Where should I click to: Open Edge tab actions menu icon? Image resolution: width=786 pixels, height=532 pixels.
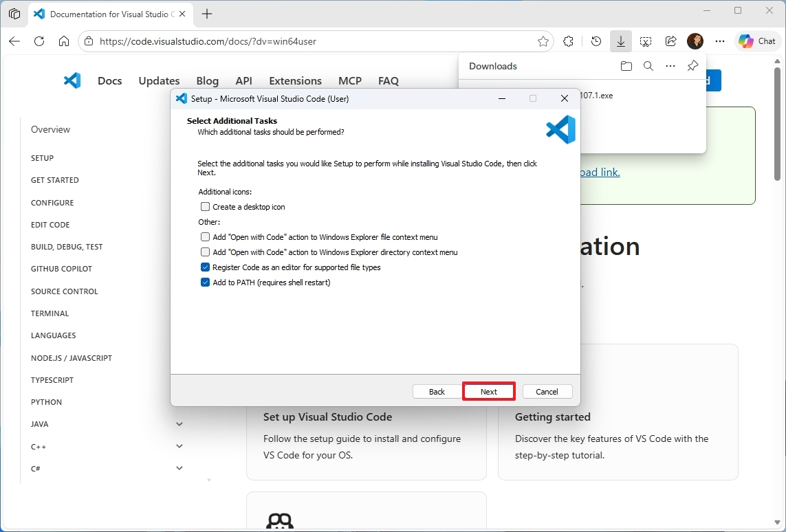(x=14, y=14)
